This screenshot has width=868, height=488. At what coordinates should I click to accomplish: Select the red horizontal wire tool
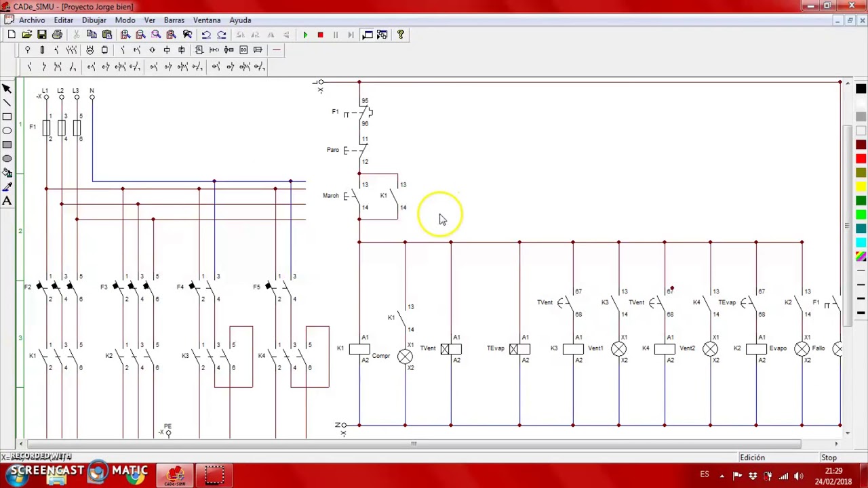point(276,50)
